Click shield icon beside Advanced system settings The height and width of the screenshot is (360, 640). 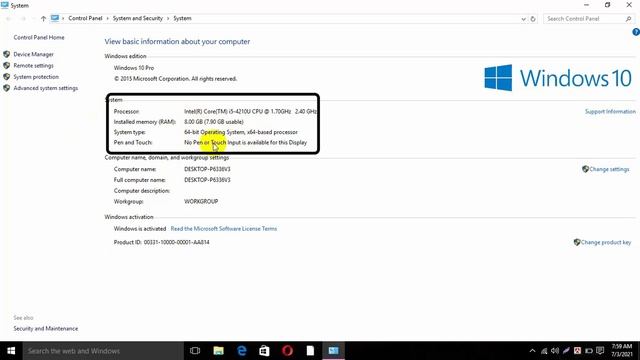pyautogui.click(x=7, y=88)
